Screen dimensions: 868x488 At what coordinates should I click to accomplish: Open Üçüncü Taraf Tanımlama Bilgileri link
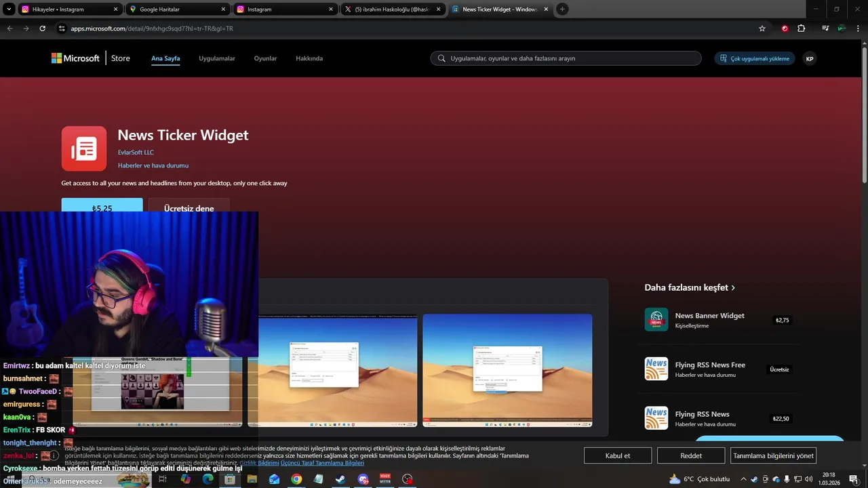322,463
